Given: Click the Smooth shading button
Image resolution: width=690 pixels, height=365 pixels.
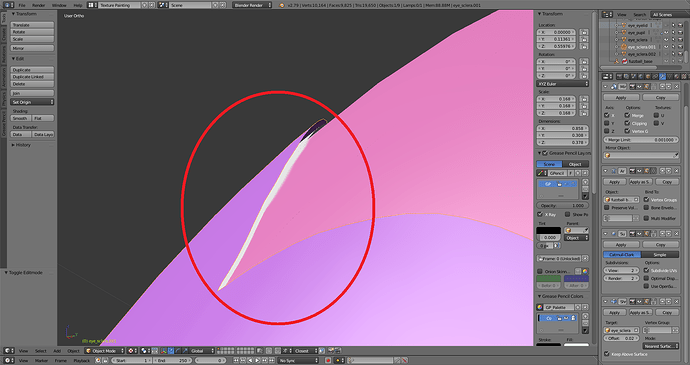Looking at the screenshot, I should click(x=21, y=118).
